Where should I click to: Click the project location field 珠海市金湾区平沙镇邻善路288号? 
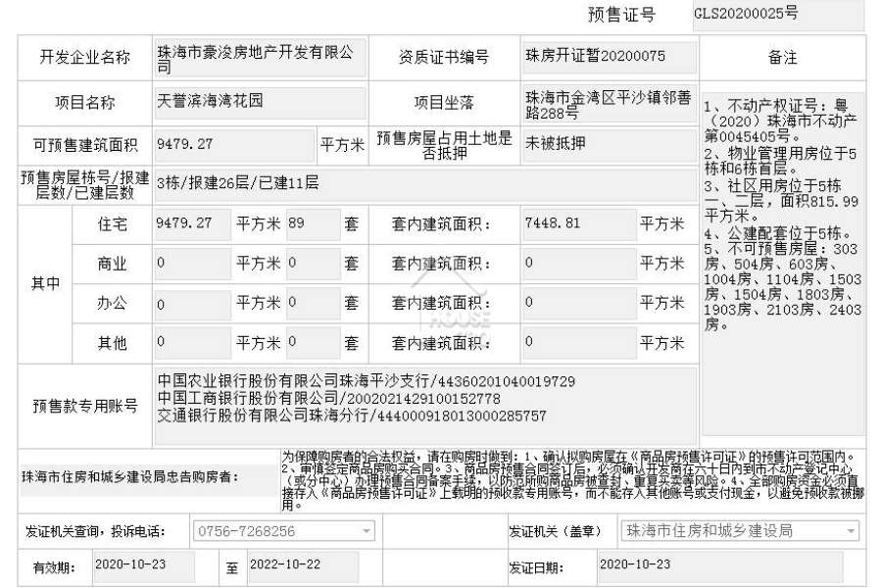click(610, 104)
